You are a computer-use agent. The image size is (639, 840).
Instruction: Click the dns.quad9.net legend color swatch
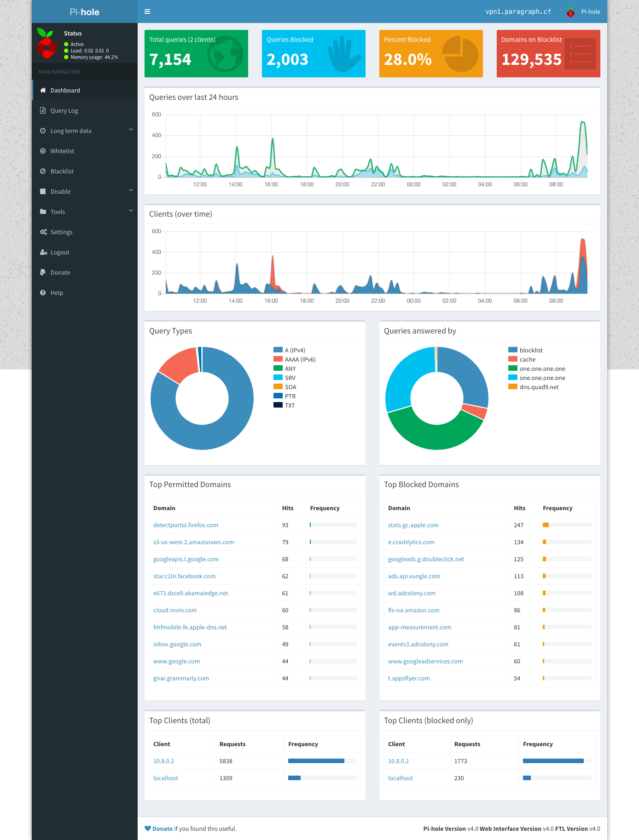coord(513,386)
